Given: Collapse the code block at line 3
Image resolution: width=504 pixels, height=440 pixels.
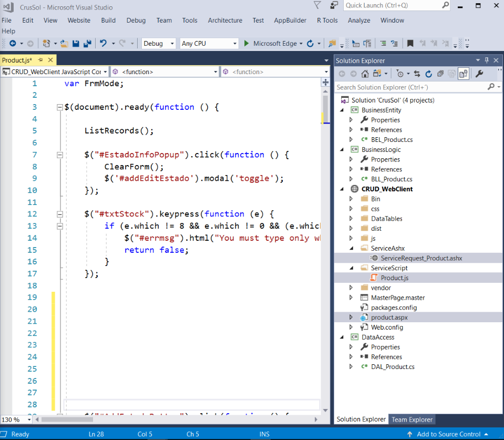Looking at the screenshot, I should [x=59, y=107].
